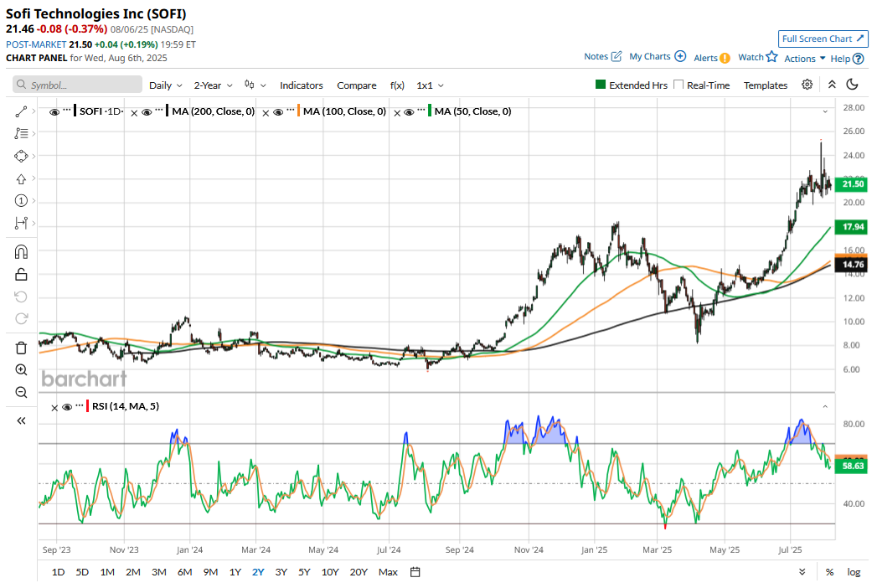Image resolution: width=877 pixels, height=588 pixels.
Task: Select the measure/range tool
Action: tap(21, 224)
